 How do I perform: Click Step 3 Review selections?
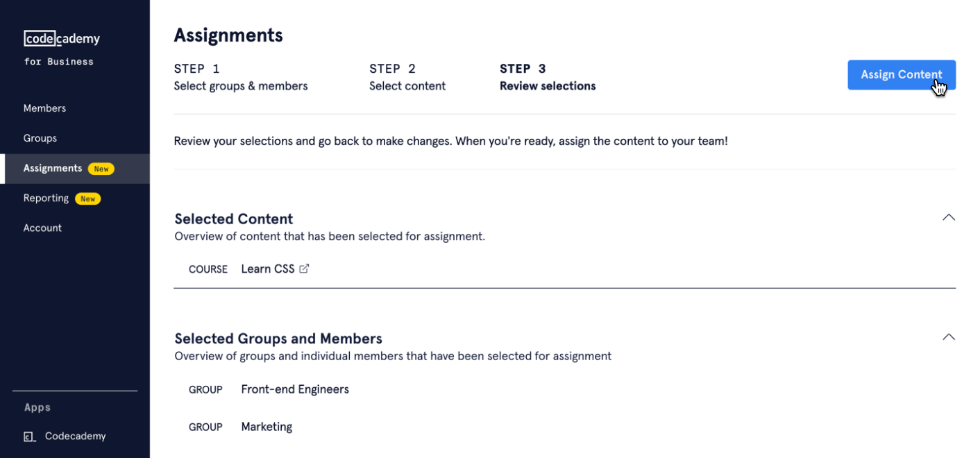coord(548,78)
